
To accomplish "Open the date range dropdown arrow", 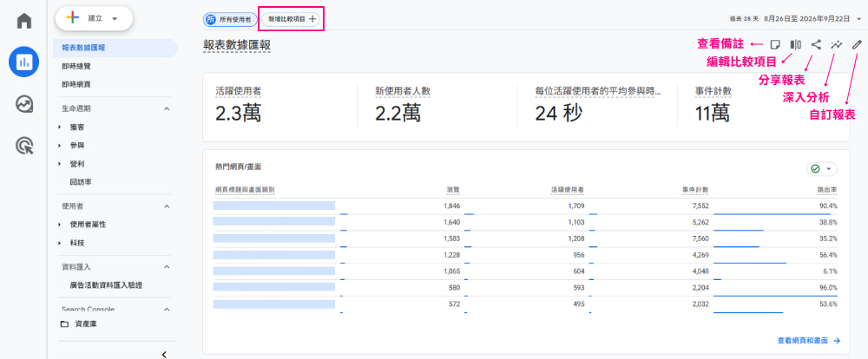I will [x=858, y=19].
